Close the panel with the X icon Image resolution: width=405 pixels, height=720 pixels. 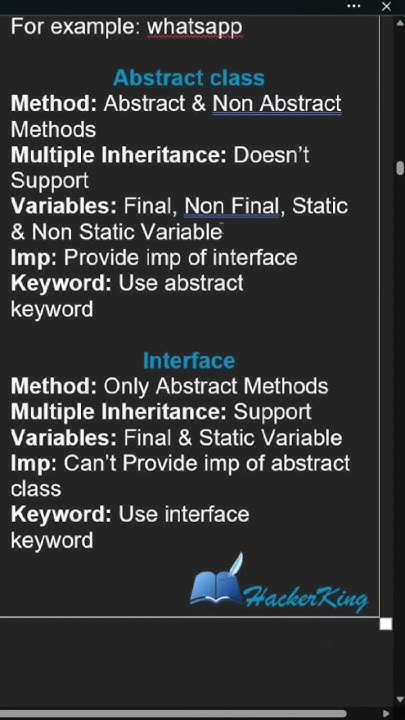tap(386, 6)
